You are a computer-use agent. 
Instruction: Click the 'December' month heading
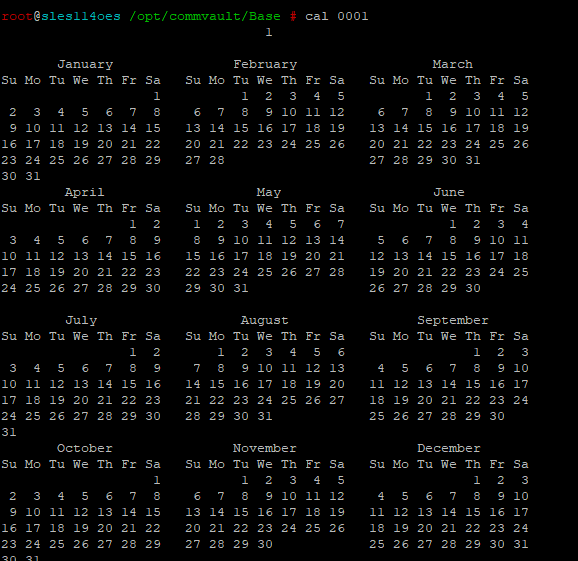tap(449, 448)
